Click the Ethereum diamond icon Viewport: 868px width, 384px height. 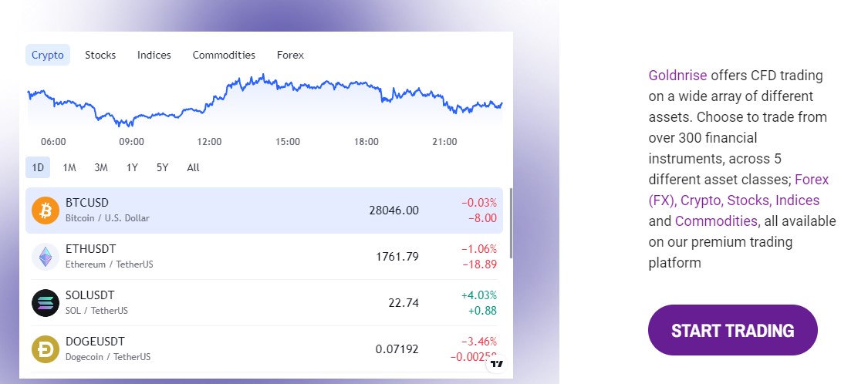pos(46,257)
